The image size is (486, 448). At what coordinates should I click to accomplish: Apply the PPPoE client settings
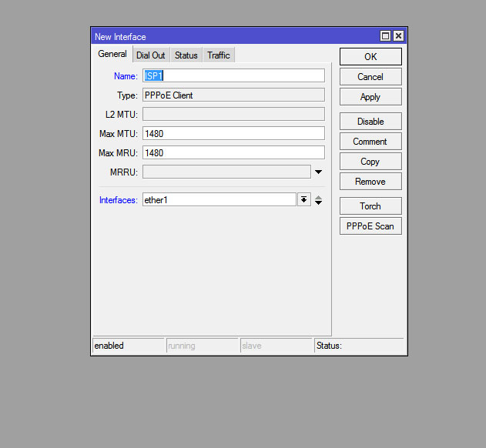click(x=370, y=97)
